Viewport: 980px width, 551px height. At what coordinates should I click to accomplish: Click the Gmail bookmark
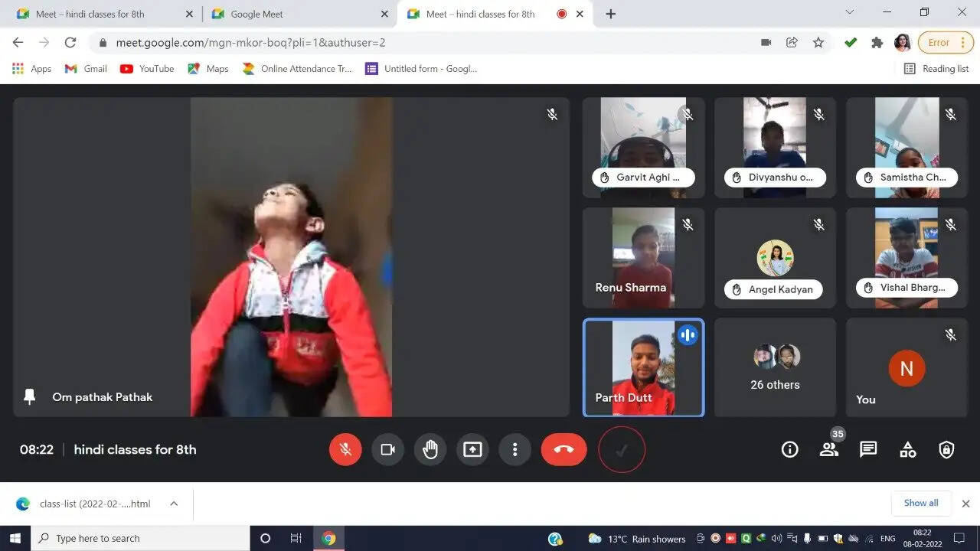click(x=86, y=68)
